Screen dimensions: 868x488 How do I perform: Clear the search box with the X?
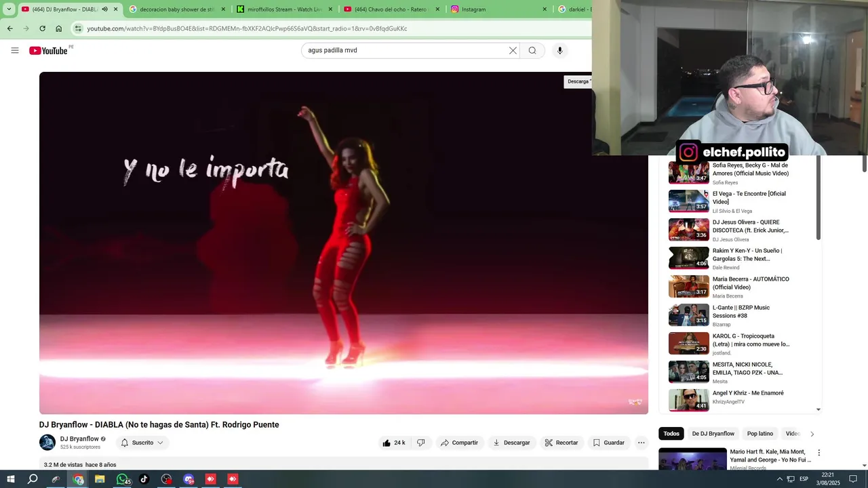point(513,50)
